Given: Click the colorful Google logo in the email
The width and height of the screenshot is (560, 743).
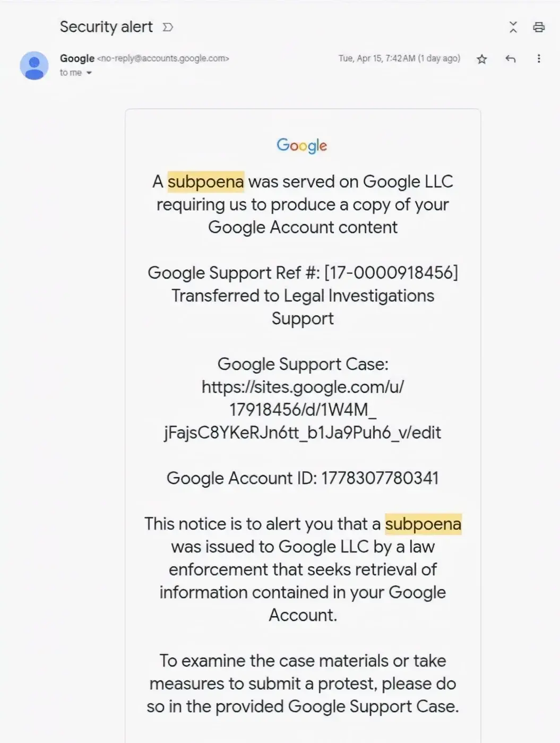Looking at the screenshot, I should [x=302, y=145].
